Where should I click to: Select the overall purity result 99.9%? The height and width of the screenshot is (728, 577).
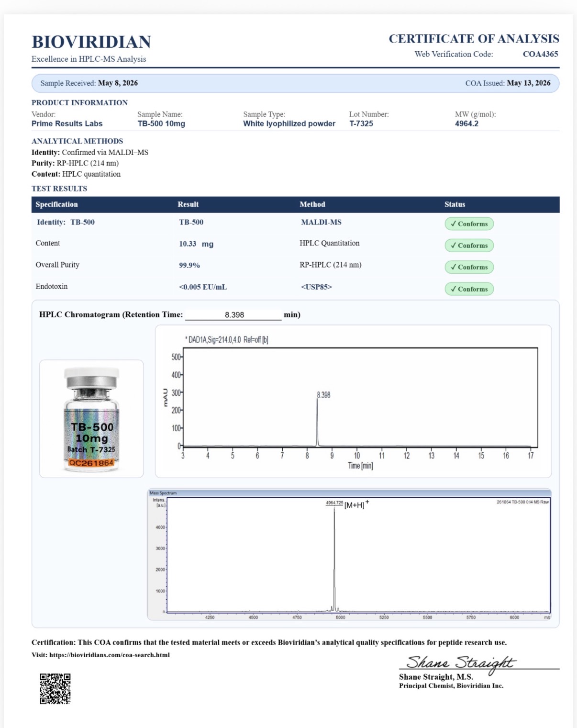click(x=189, y=265)
